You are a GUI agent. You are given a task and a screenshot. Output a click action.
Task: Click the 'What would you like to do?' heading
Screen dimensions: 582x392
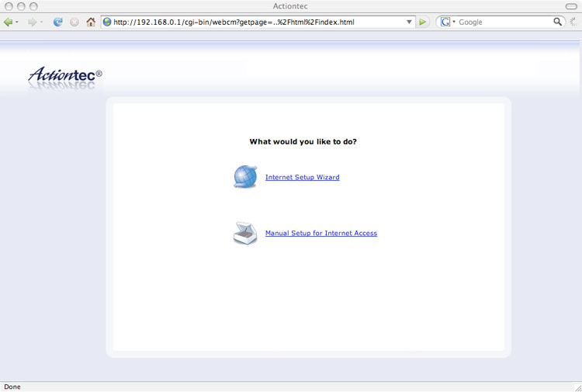coord(303,141)
